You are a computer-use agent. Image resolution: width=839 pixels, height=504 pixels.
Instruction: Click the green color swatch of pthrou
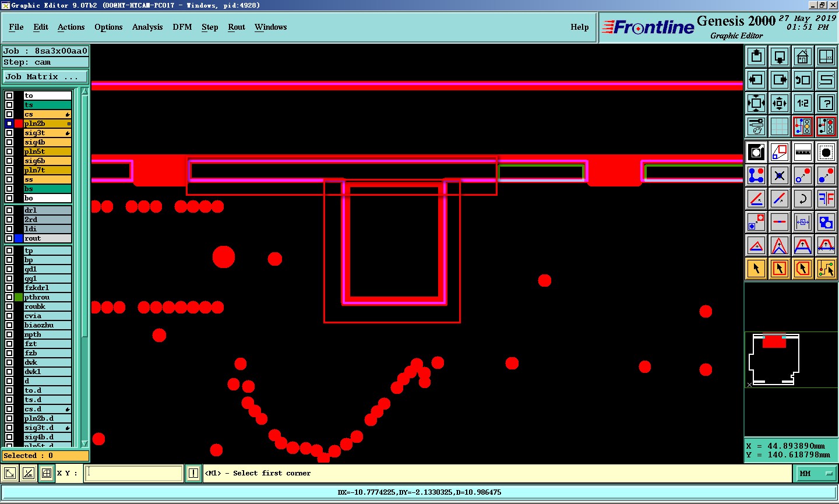(x=19, y=297)
